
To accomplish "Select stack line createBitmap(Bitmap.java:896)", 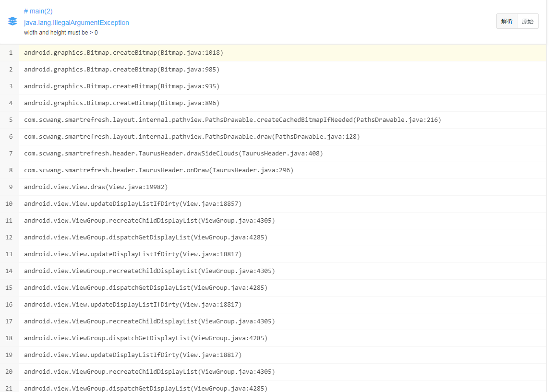I will click(282, 103).
